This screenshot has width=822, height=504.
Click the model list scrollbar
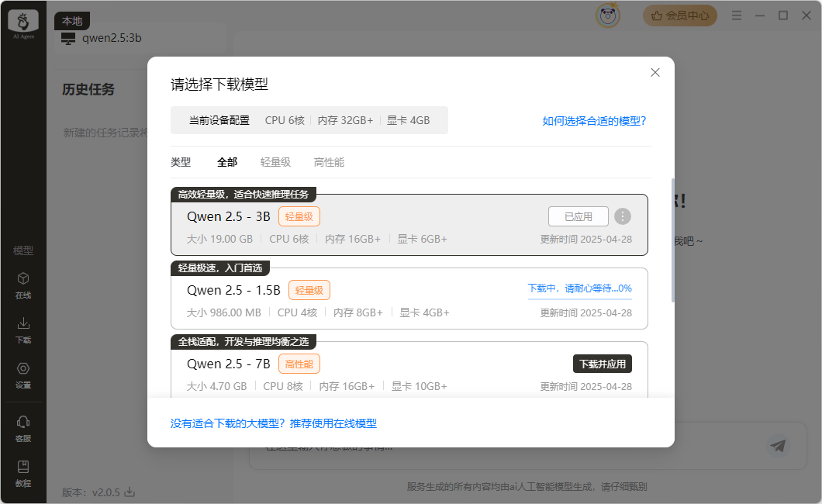[x=672, y=240]
